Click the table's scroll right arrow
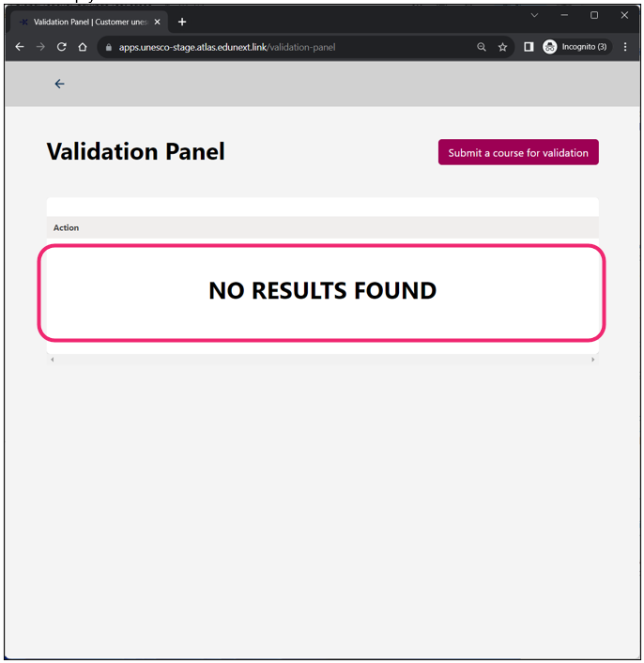The width and height of the screenshot is (644, 663). (593, 360)
